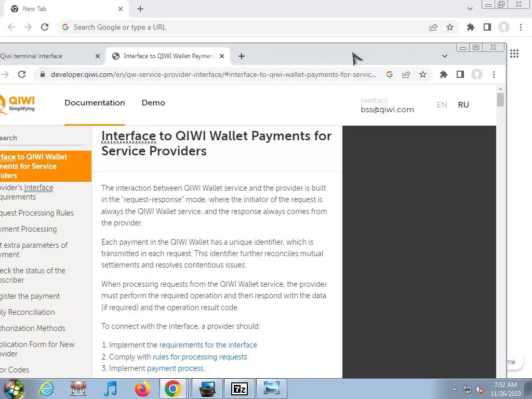Click Google icon in QIWI address bar
Screen dimensions: 532x399
click(390, 74)
